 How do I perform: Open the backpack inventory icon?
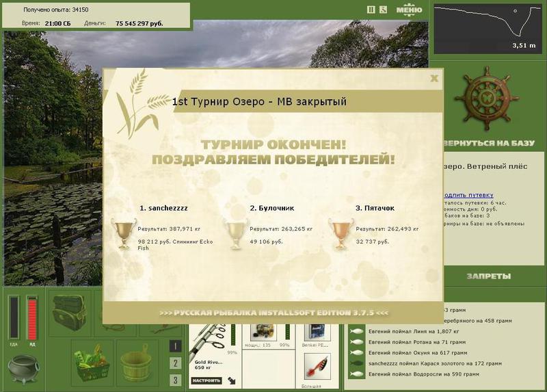coord(69,313)
